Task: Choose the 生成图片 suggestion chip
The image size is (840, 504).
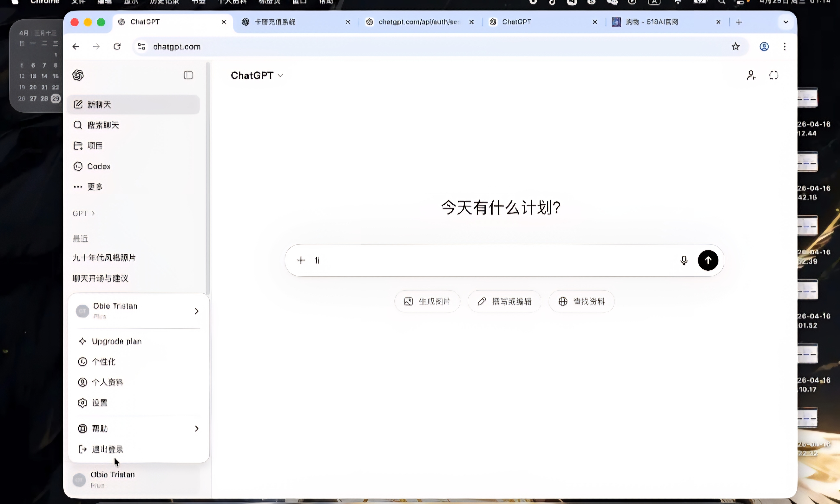Action: pos(427,302)
